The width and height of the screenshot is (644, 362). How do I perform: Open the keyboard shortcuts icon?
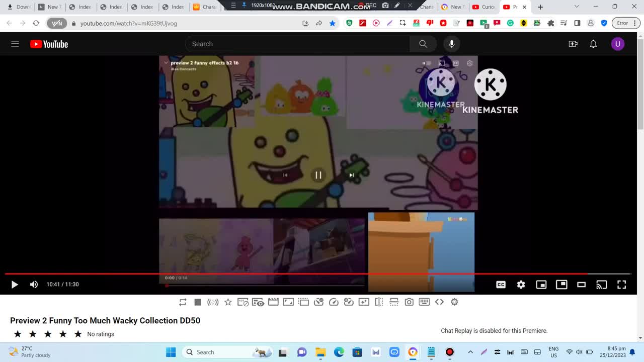click(x=424, y=302)
